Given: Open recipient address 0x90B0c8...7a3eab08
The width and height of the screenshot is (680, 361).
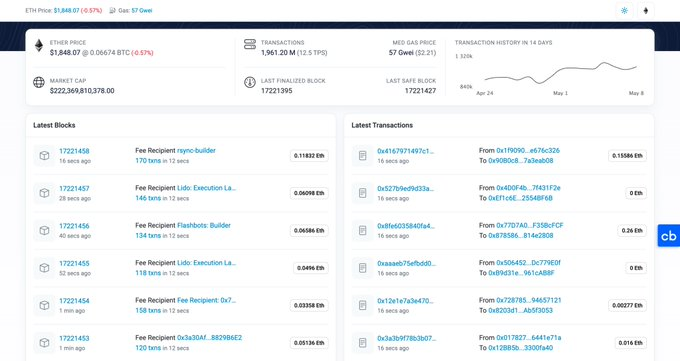Looking at the screenshot, I should click(x=520, y=161).
